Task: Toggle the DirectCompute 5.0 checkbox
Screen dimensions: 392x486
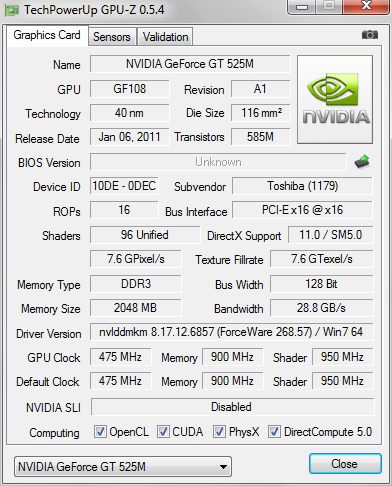Action: 274,431
